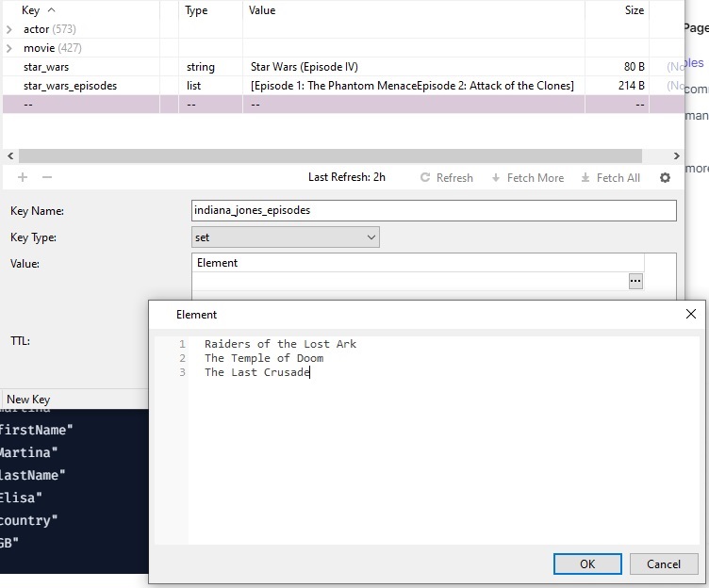The image size is (709, 588).
Task: Click the Refresh button
Action: [x=447, y=177]
